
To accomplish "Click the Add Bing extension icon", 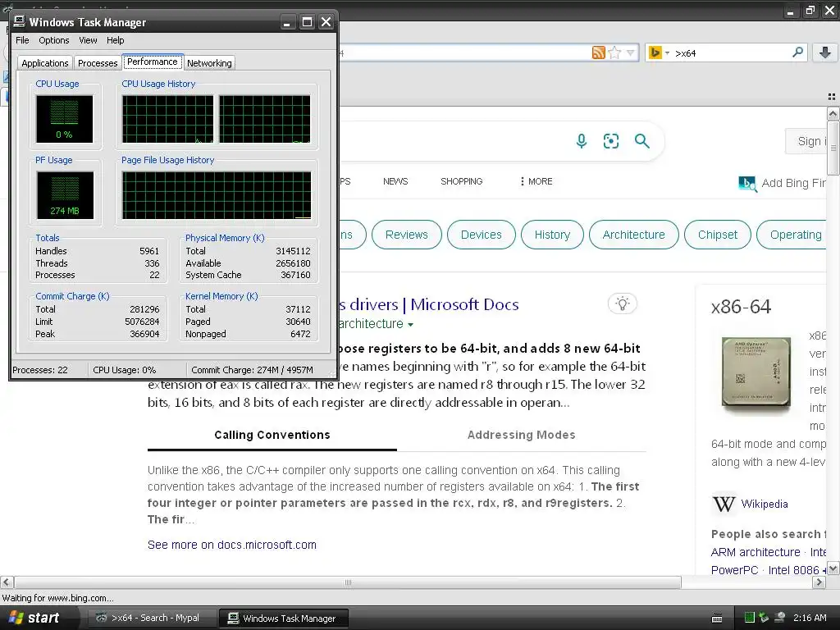I will (747, 184).
